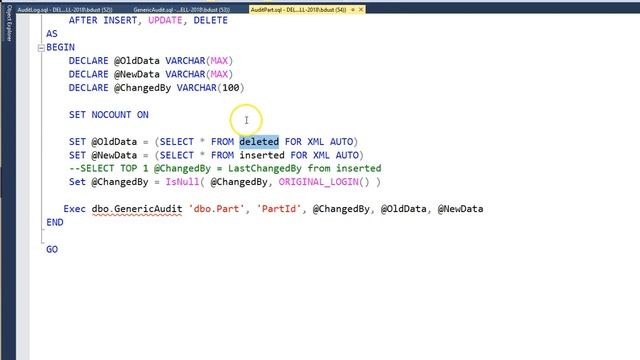Click VARCHAR(100) in @ChangedBy declaration

click(210, 88)
